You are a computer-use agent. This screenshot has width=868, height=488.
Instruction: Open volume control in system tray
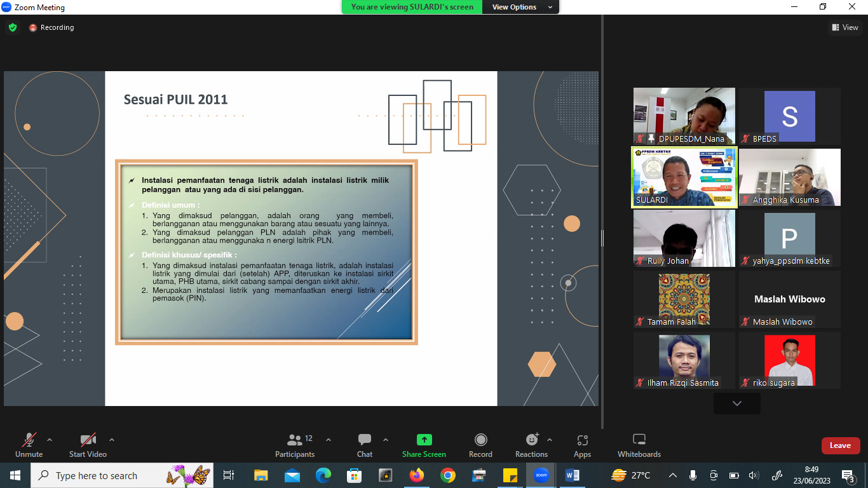click(754, 475)
